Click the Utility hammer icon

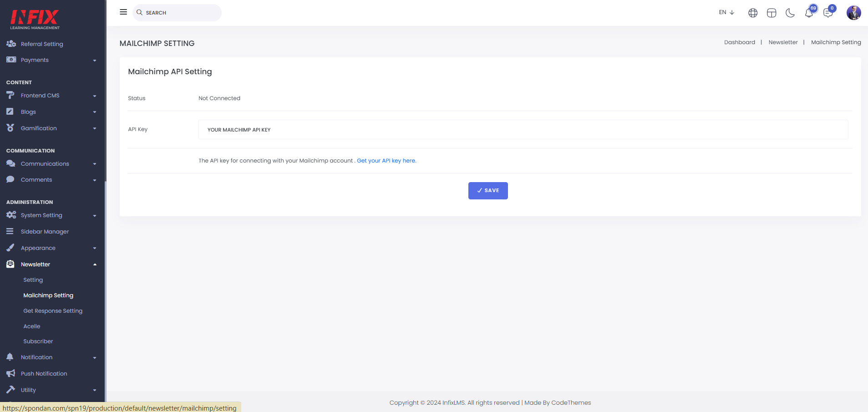click(10, 390)
